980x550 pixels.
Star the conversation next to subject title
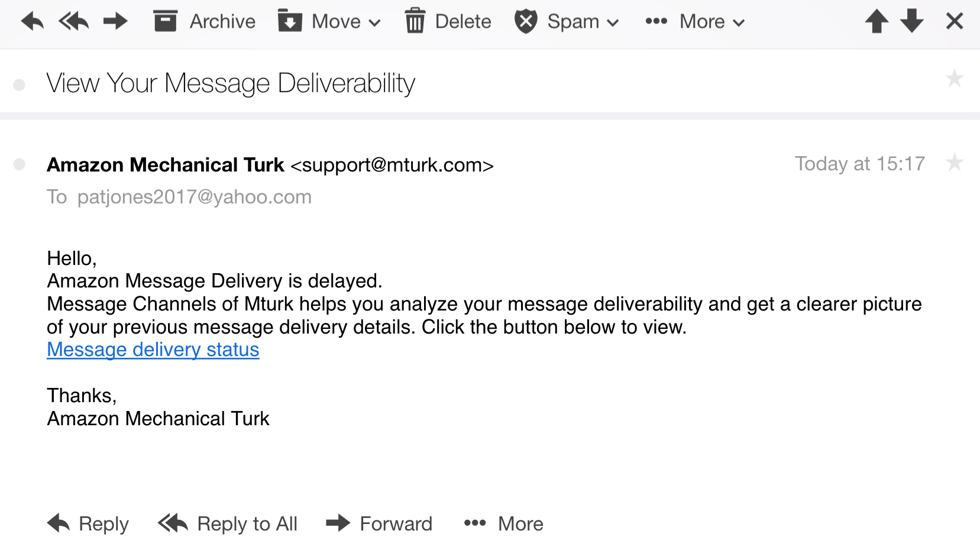[955, 79]
